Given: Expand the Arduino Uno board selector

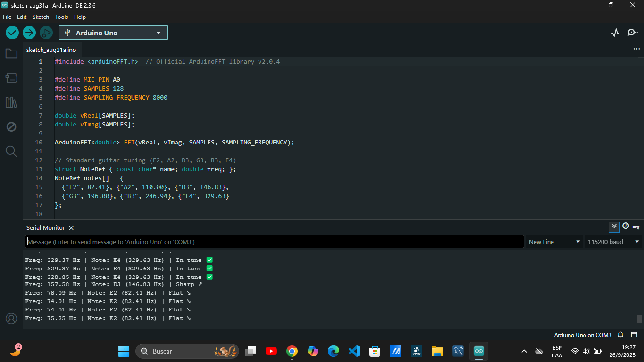Looking at the screenshot, I should click(113, 33).
